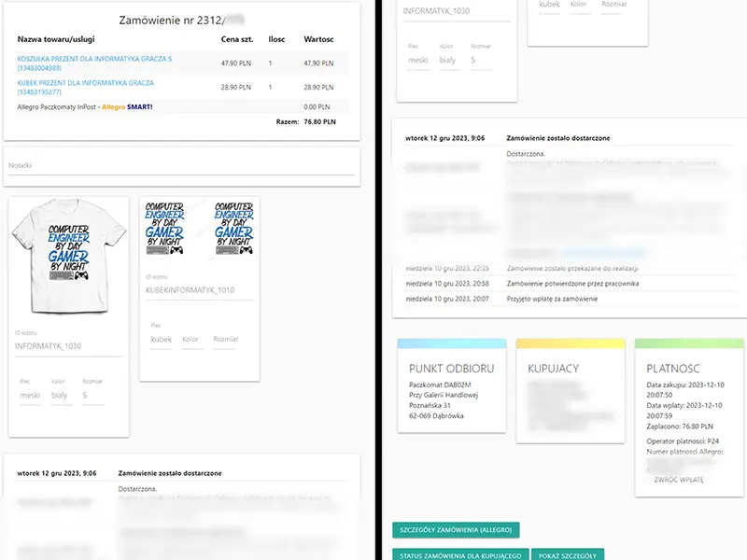Select the PLATNOSC card heading
The image size is (747, 560).
pos(673,369)
